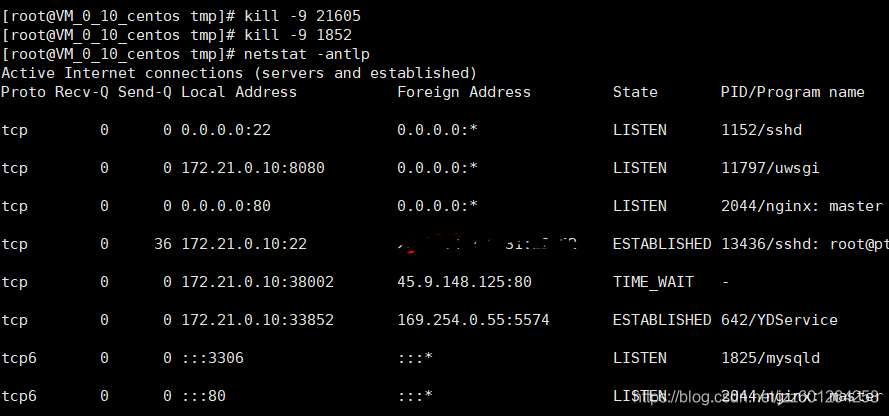Click LISTEN state in the uwsgi row
The width and height of the screenshot is (889, 416).
click(640, 168)
